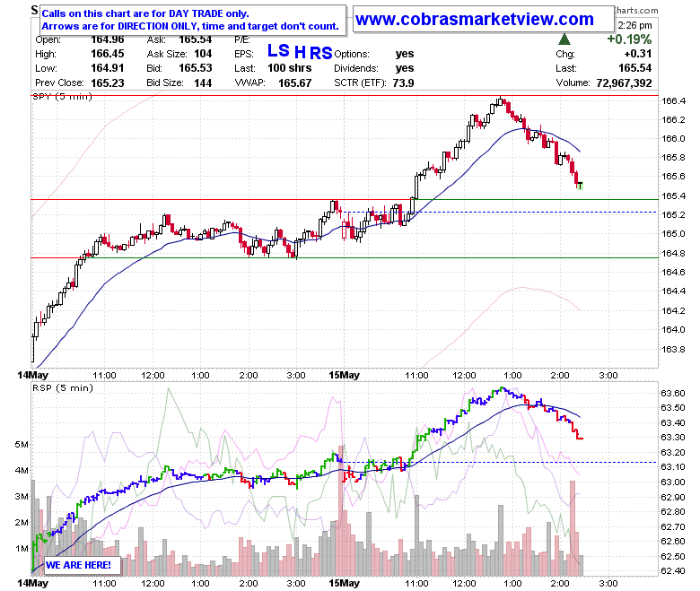This screenshot has height=591, width=700.
Task: Click the 14May date label under RSP chart
Action: point(32,583)
